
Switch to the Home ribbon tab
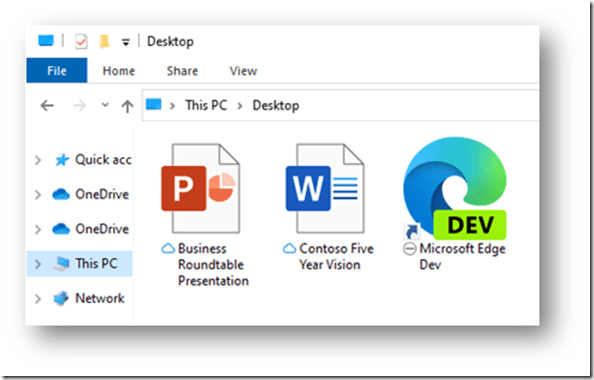[119, 70]
